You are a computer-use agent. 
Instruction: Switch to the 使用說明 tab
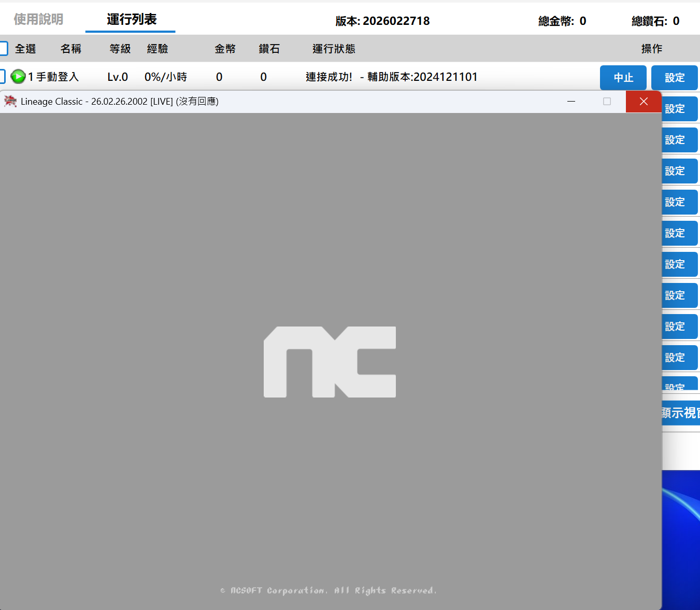click(x=38, y=20)
